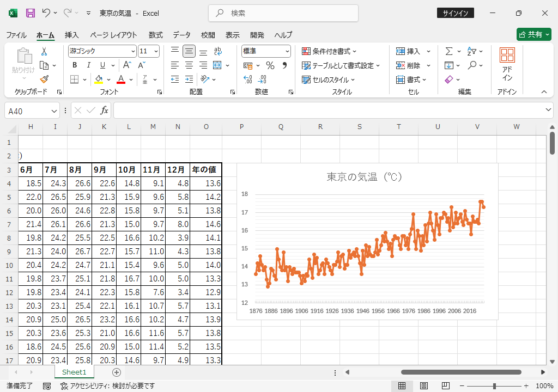
Task: Click Find and Select magnifier icon
Action: (x=472, y=65)
